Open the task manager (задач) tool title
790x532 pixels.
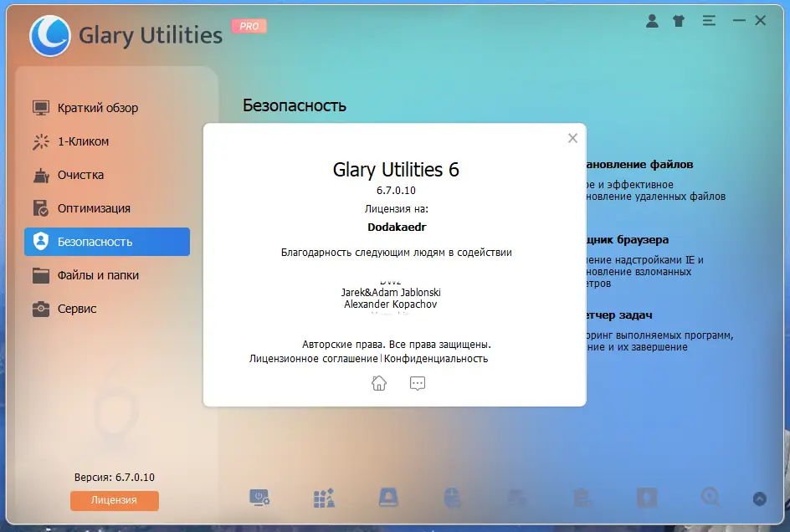coord(619,315)
